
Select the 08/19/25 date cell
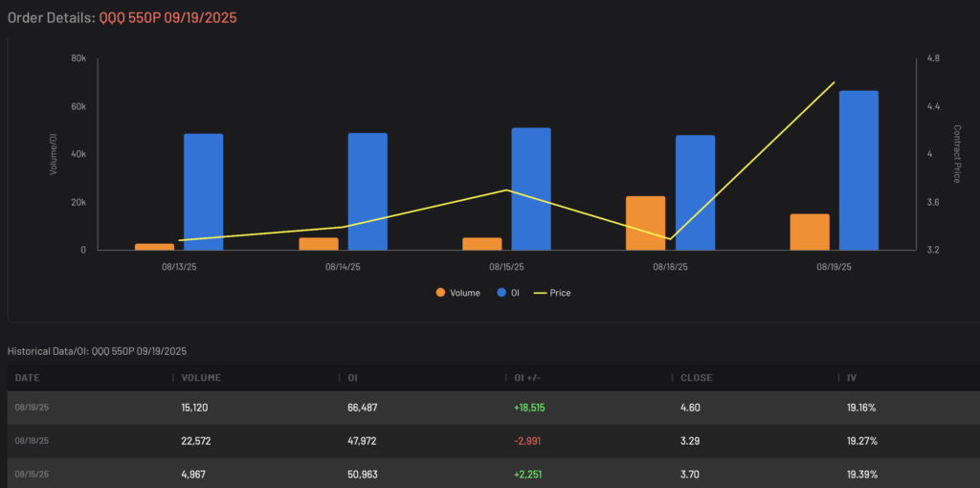(x=32, y=408)
